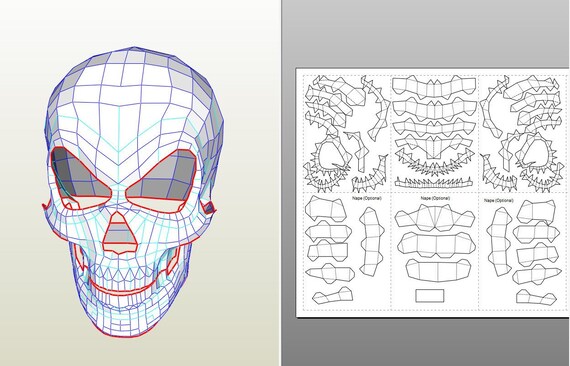Viewport: 570px width, 366px height.
Task: Click the widest nape piece under the center label
Action: click(435, 218)
